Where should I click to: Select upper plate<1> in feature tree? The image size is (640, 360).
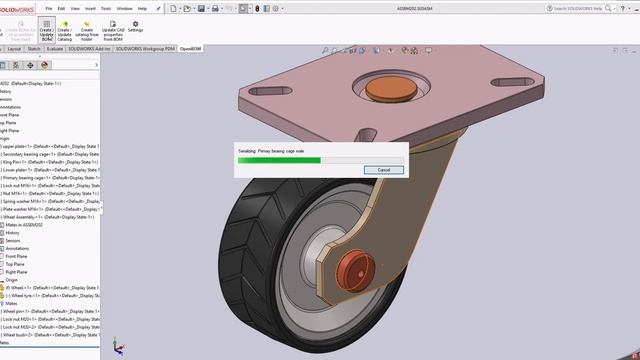point(50,146)
